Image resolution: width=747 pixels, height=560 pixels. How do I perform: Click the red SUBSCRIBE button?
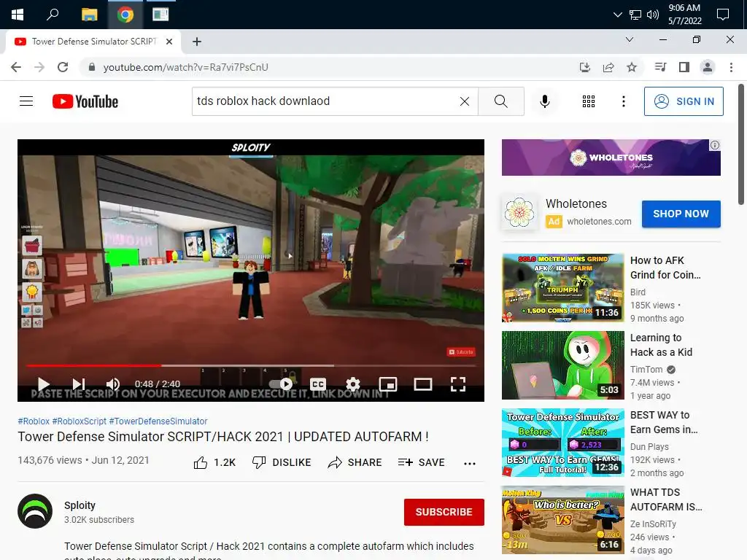pyautogui.click(x=444, y=512)
